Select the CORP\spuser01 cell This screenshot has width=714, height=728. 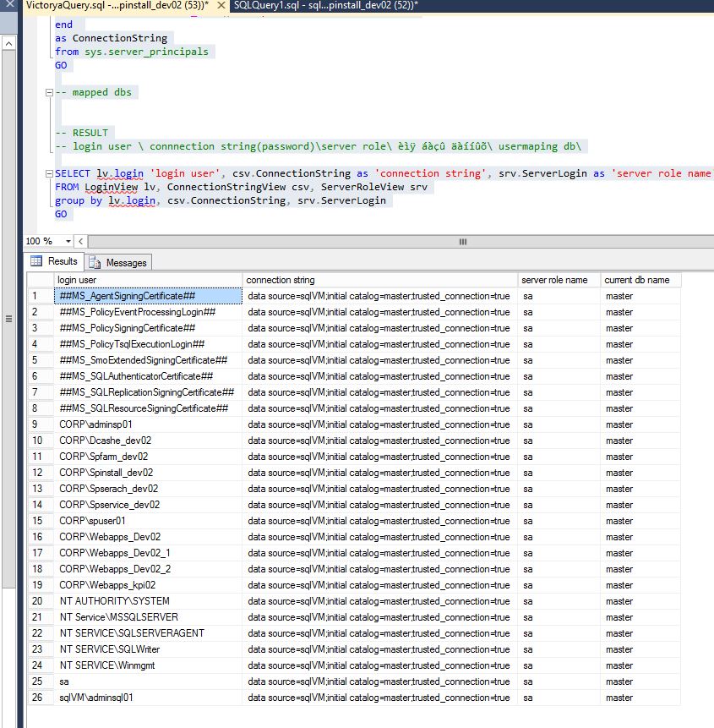point(148,521)
